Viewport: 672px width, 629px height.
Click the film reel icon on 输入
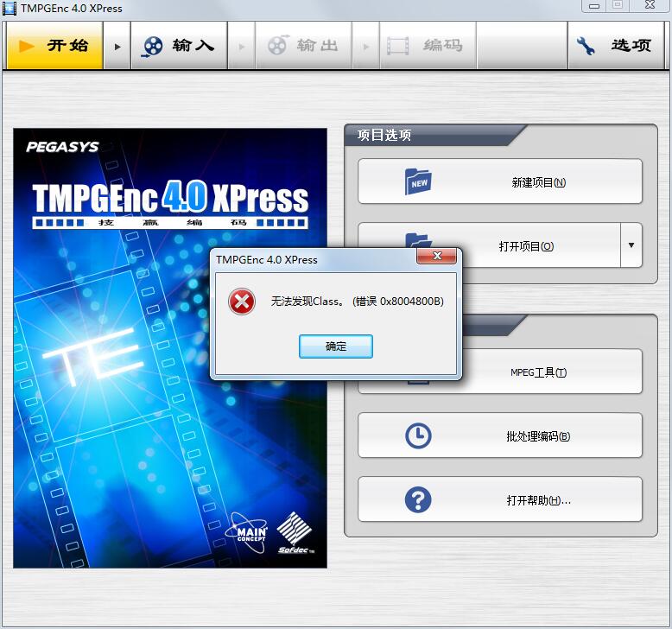153,46
